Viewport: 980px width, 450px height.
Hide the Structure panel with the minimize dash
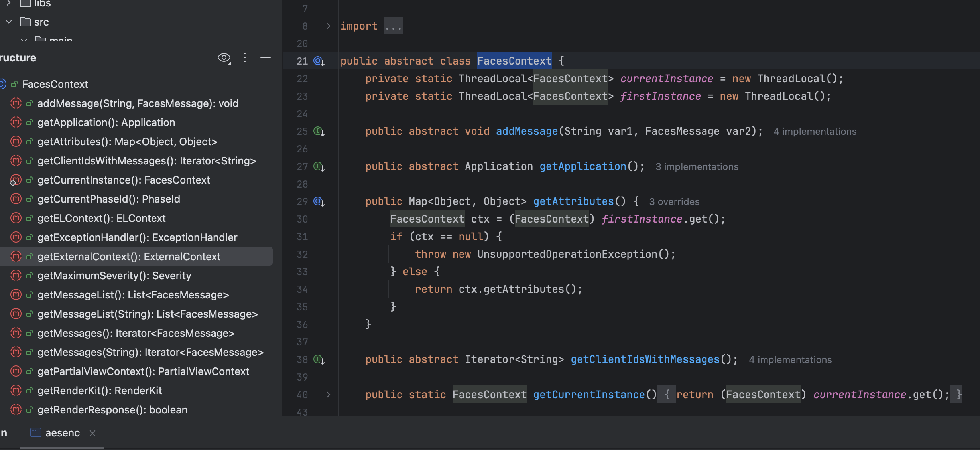[x=266, y=58]
